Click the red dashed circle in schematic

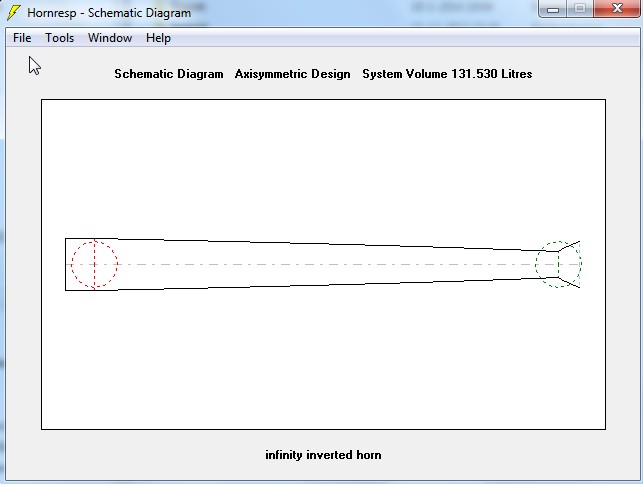click(95, 264)
